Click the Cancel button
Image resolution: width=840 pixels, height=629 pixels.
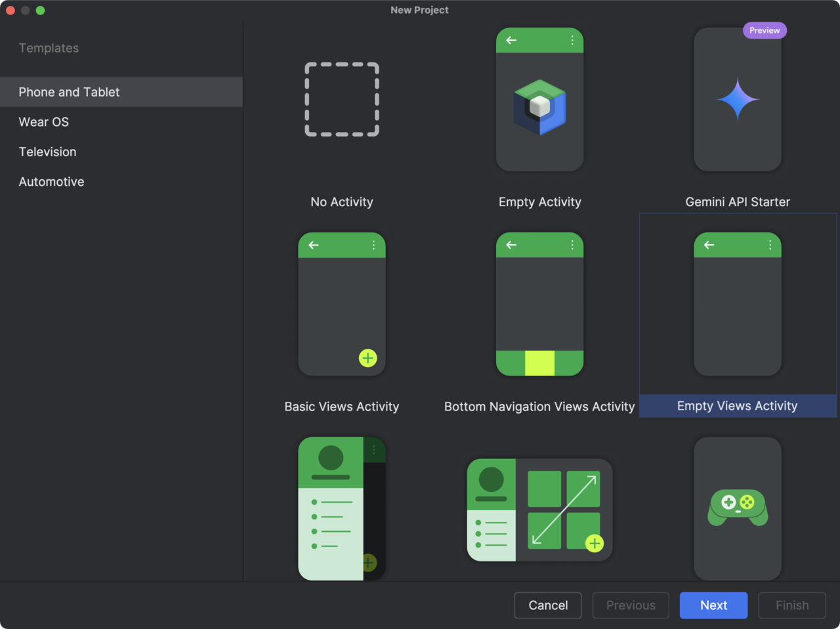point(548,605)
